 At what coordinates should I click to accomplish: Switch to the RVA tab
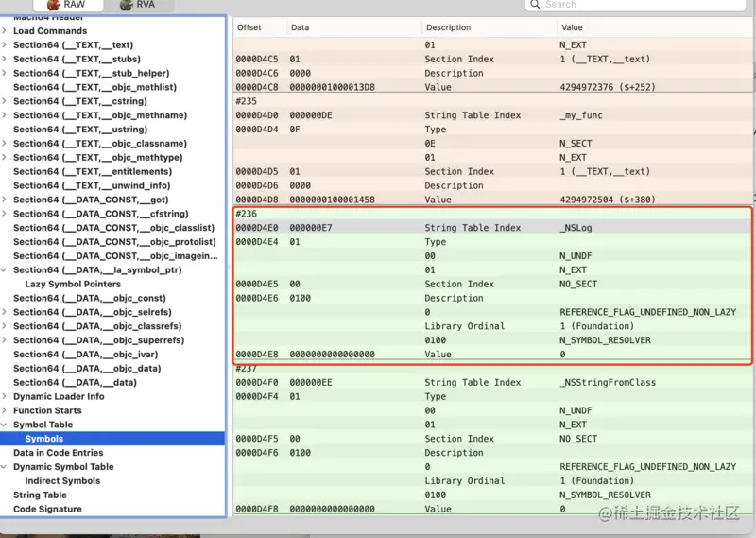pos(139,5)
